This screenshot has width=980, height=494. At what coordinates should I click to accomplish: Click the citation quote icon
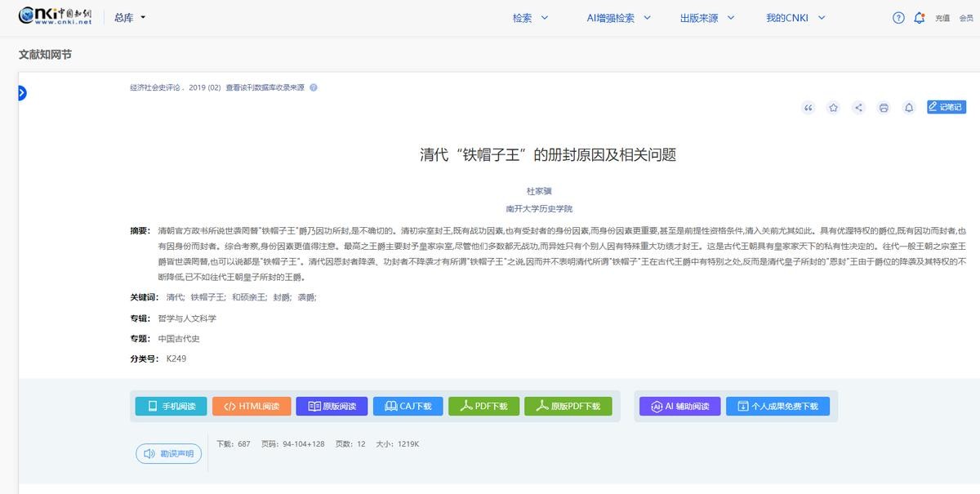click(x=808, y=108)
